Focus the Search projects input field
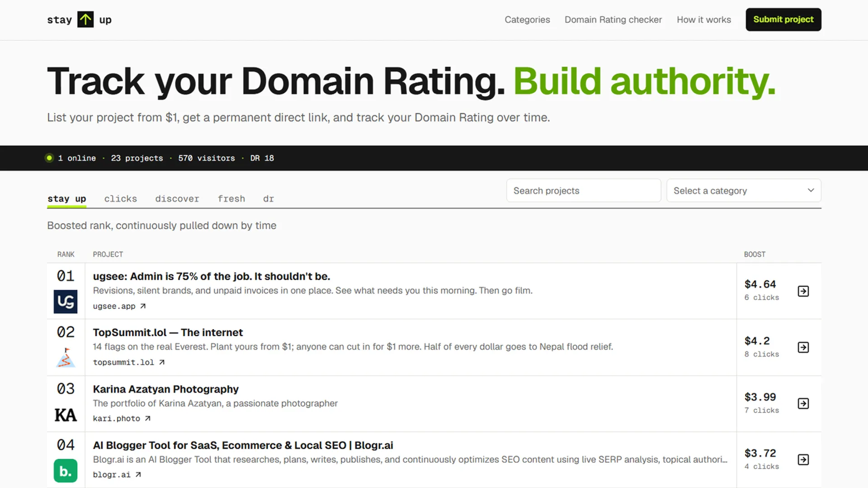This screenshot has width=868, height=488. coord(584,191)
